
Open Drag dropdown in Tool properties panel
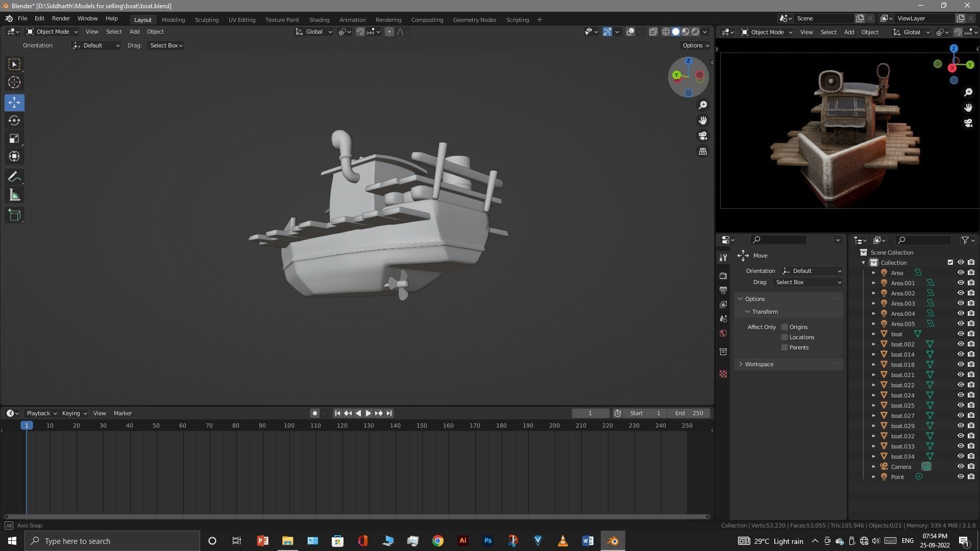(x=807, y=282)
